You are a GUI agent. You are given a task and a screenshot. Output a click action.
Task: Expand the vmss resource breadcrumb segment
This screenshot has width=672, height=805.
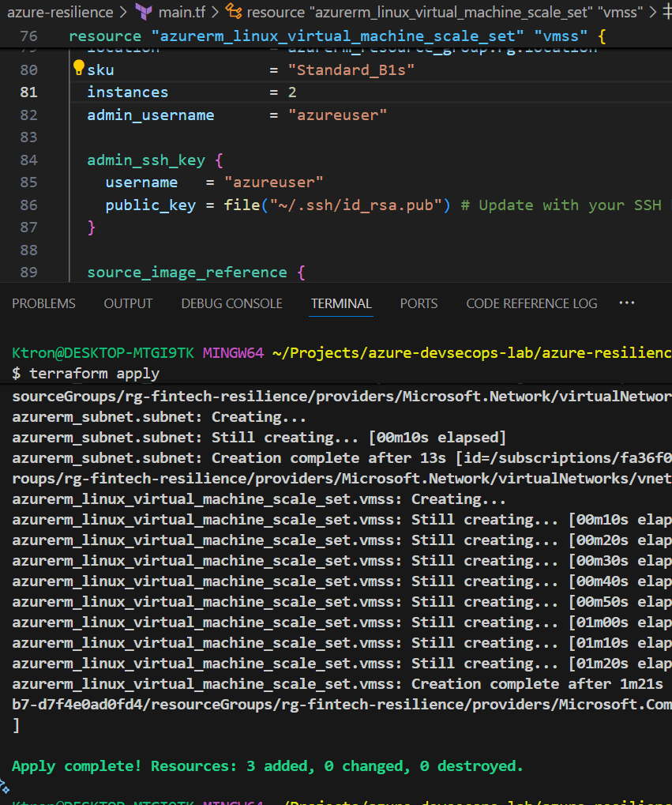[442, 11]
